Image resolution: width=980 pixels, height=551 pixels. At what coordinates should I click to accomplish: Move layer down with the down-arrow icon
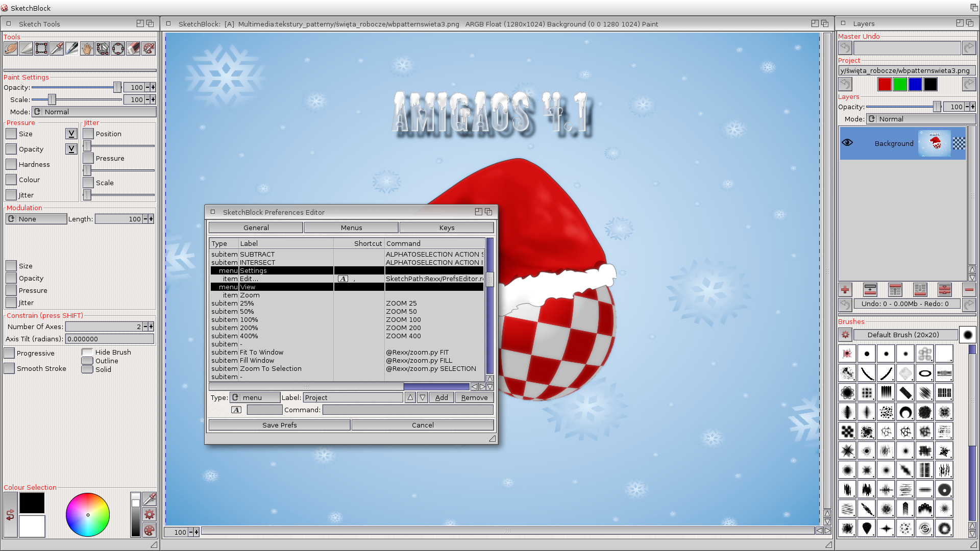point(920,290)
